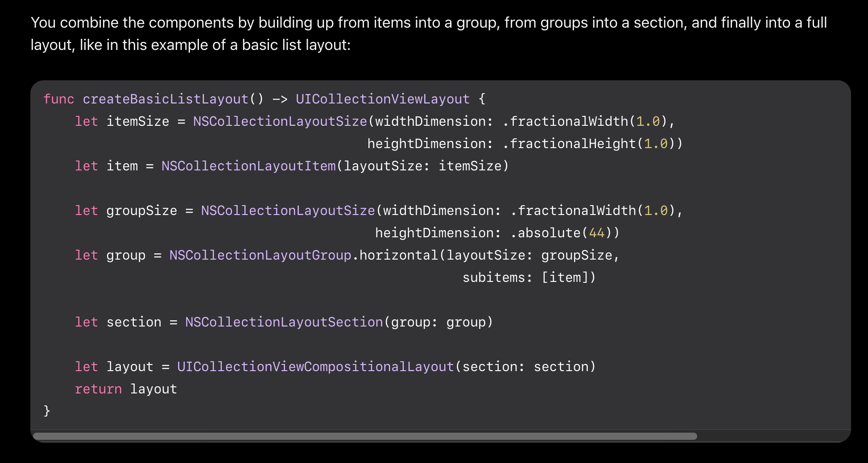Click the UICollectionViewLayout return type link
Screen dimensions: 868x463
(382, 99)
